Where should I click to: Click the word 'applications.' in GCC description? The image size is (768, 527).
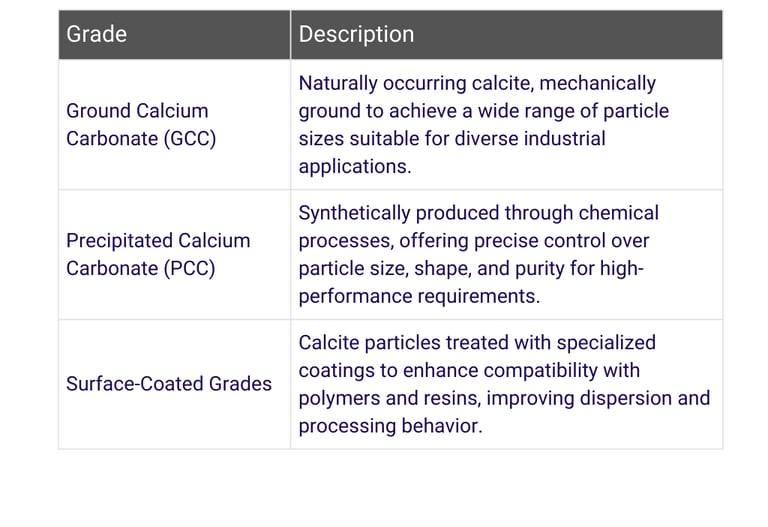(355, 167)
